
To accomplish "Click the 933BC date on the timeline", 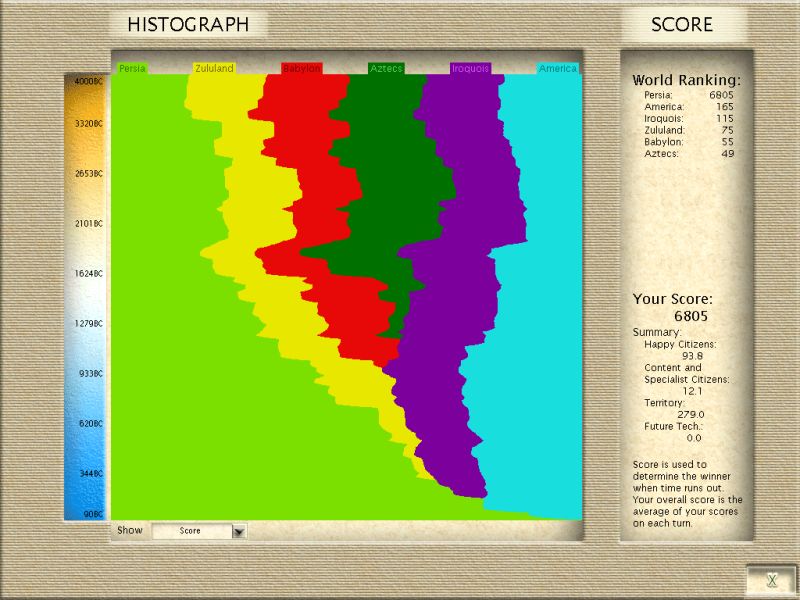I will coord(91,374).
